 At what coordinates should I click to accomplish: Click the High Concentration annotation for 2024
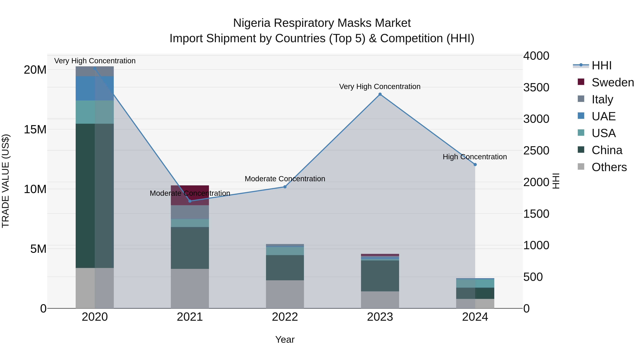click(475, 157)
